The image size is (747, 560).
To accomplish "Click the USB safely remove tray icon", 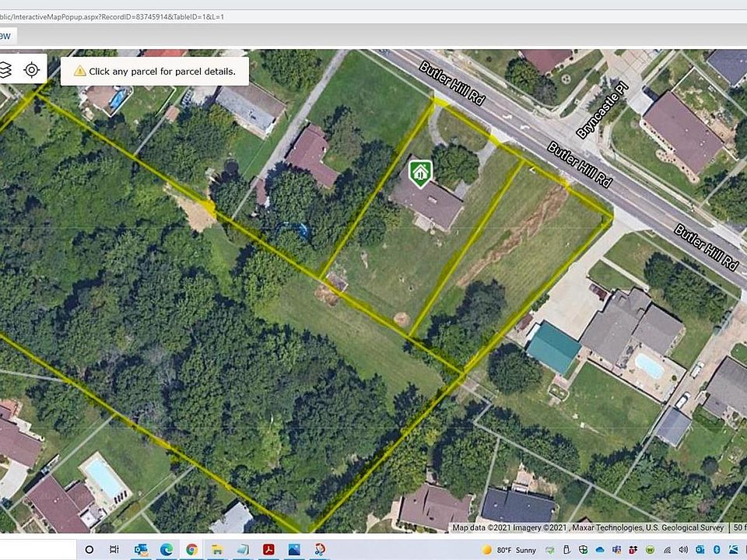I will pyautogui.click(x=566, y=550).
